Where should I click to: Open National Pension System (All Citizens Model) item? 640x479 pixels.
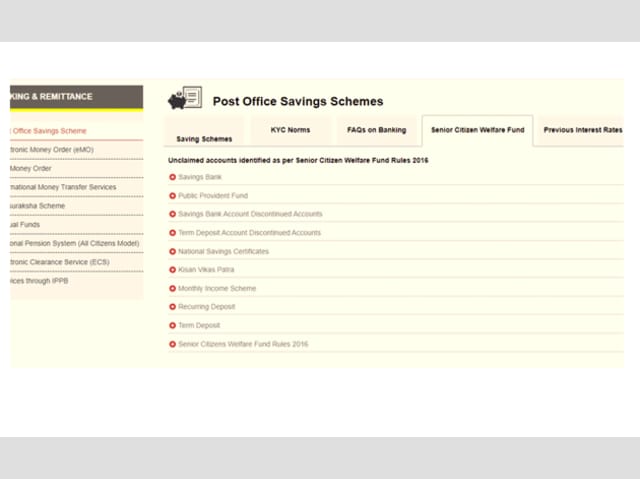(x=77, y=244)
